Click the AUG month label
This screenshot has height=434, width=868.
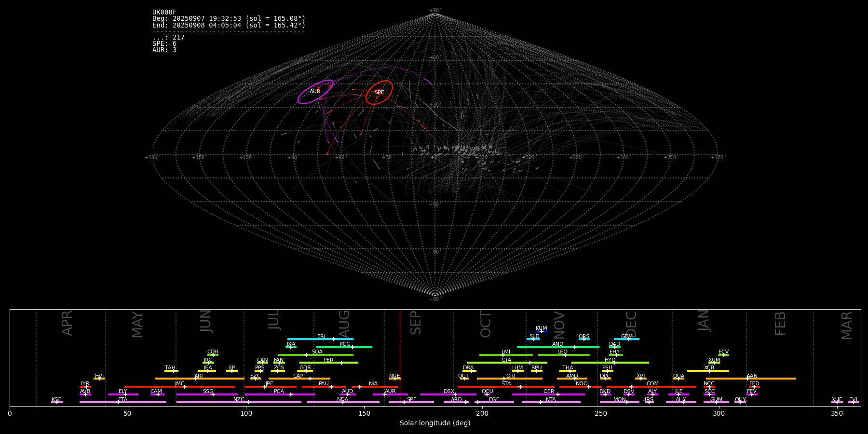344,323
